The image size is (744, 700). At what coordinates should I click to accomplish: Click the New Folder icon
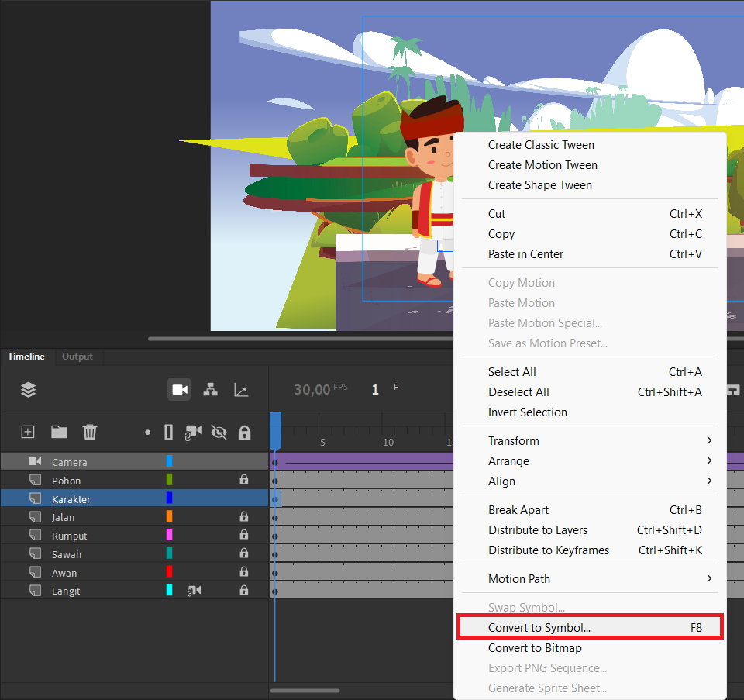[60, 432]
